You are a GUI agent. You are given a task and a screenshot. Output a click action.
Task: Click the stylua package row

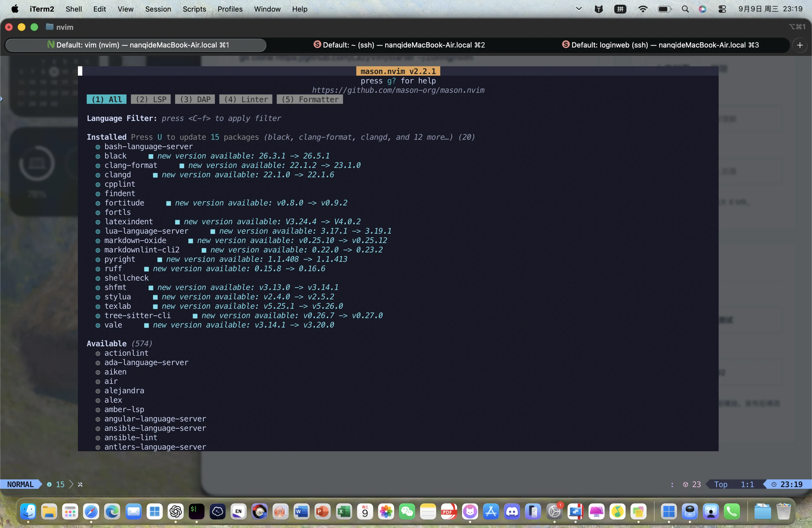pyautogui.click(x=215, y=297)
